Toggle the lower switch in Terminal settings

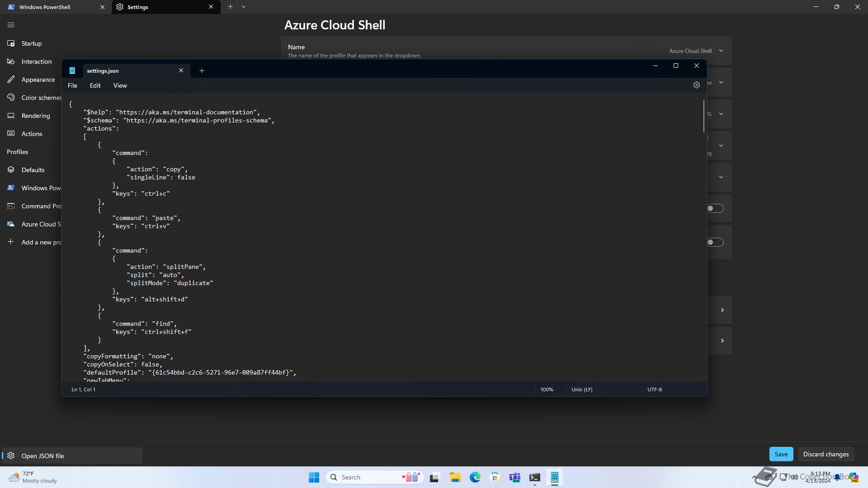(715, 242)
